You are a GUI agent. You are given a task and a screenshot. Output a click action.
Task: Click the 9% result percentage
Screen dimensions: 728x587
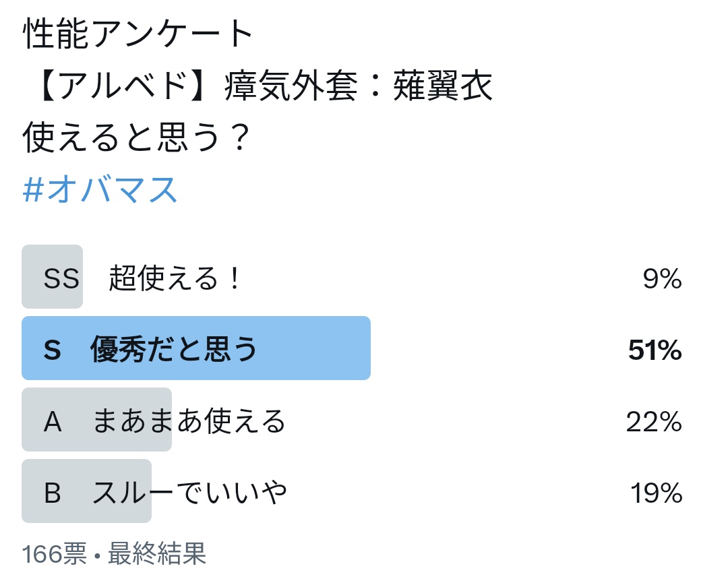(x=662, y=278)
